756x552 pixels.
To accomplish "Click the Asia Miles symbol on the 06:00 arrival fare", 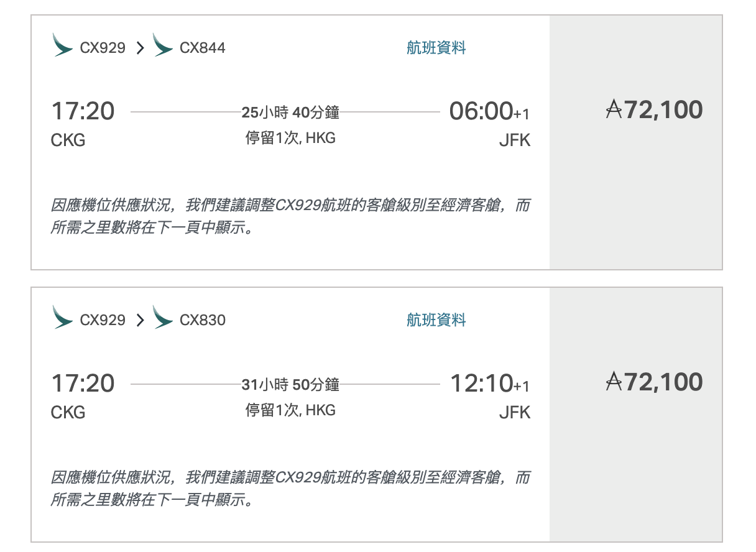I will click(614, 111).
